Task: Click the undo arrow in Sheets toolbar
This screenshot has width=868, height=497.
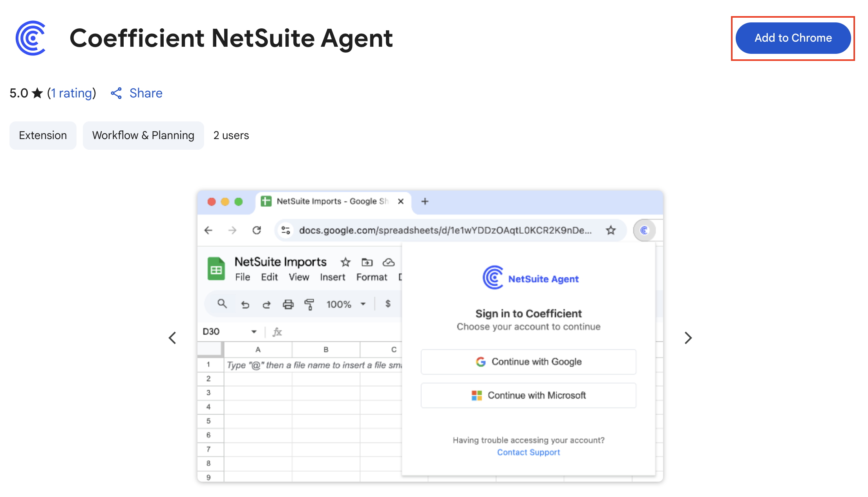Action: coord(245,304)
